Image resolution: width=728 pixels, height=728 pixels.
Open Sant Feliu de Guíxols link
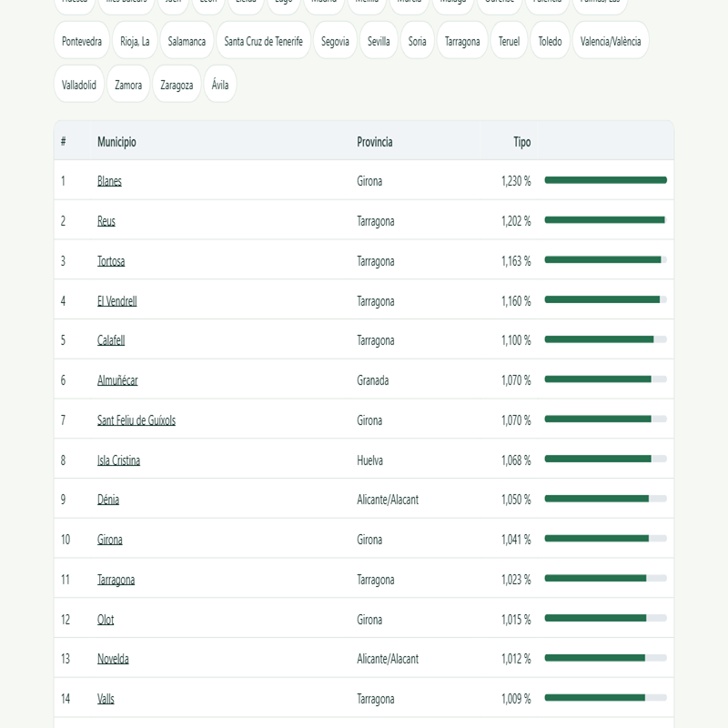[x=136, y=420]
